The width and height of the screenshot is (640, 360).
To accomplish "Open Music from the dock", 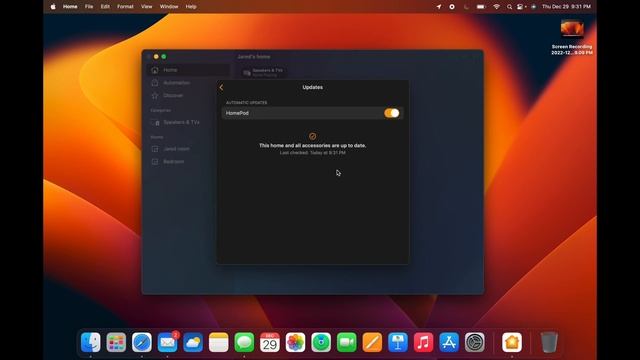I will (423, 342).
